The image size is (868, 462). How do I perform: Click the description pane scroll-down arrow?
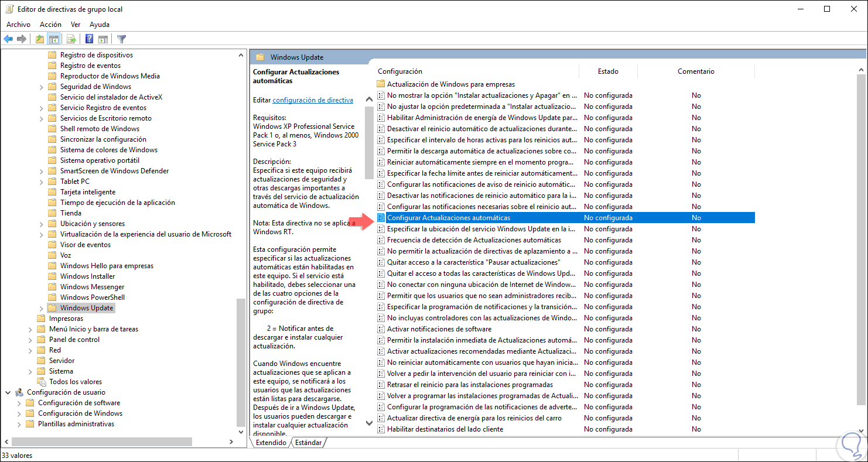tap(369, 423)
